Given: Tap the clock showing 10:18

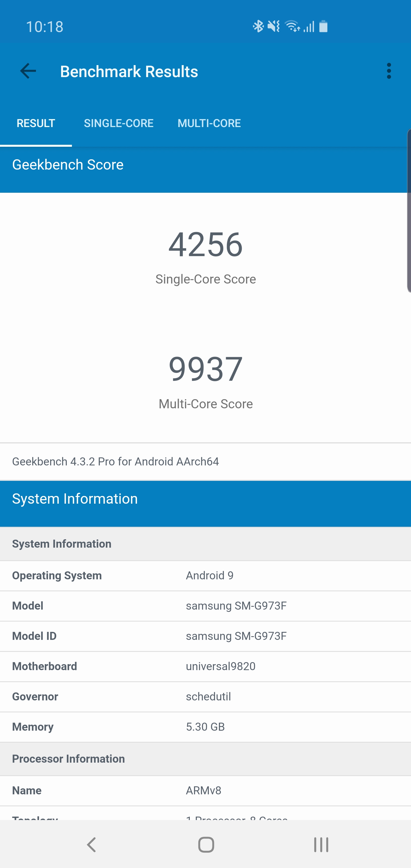Looking at the screenshot, I should [x=45, y=27].
